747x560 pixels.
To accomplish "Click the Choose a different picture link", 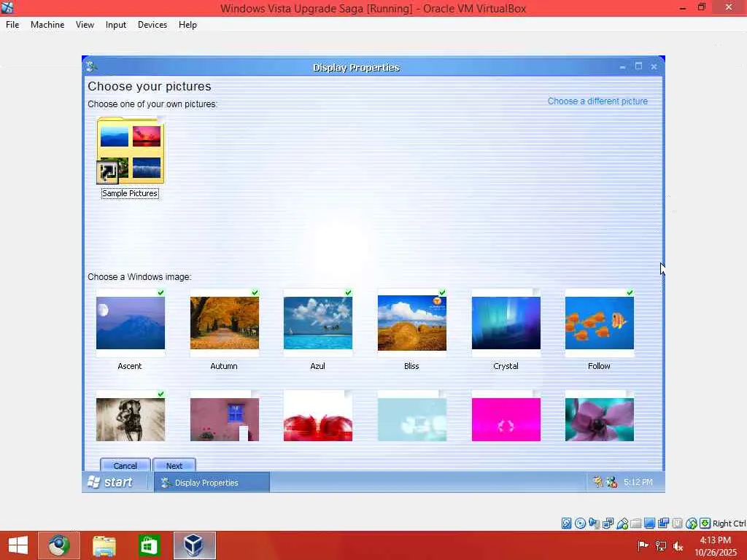I will 597,101.
